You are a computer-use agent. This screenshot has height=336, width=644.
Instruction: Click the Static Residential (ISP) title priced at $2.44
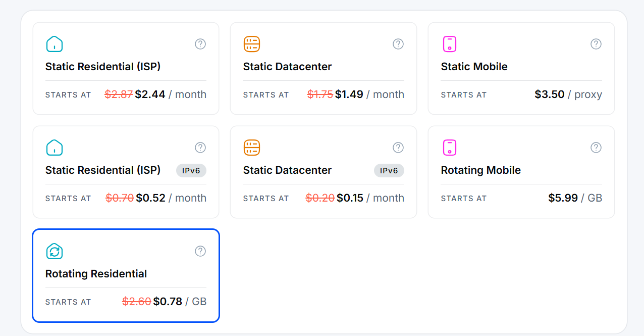[103, 67]
